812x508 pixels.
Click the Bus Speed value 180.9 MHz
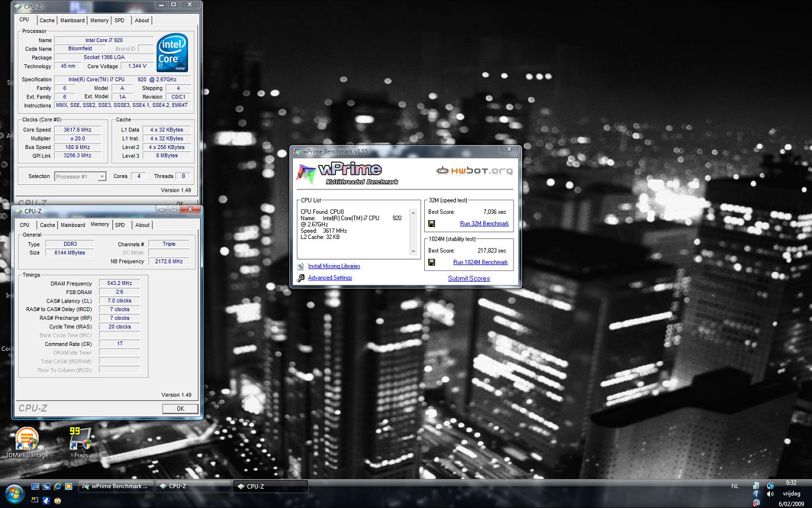click(78, 147)
